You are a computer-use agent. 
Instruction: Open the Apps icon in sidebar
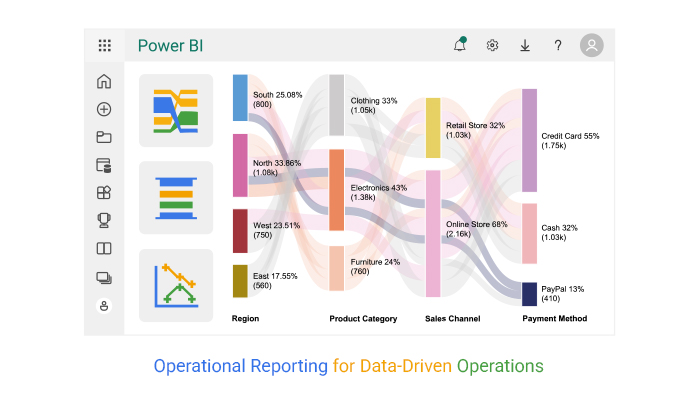104,193
